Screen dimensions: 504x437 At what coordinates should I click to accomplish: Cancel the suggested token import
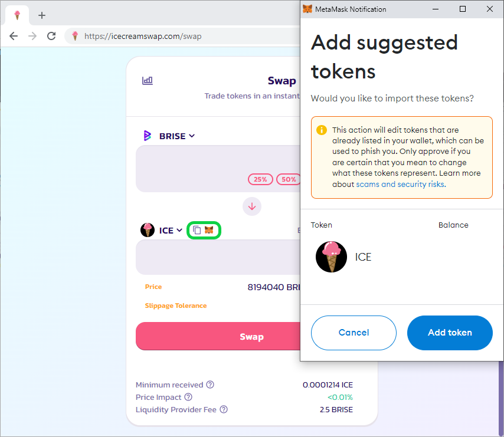354,333
